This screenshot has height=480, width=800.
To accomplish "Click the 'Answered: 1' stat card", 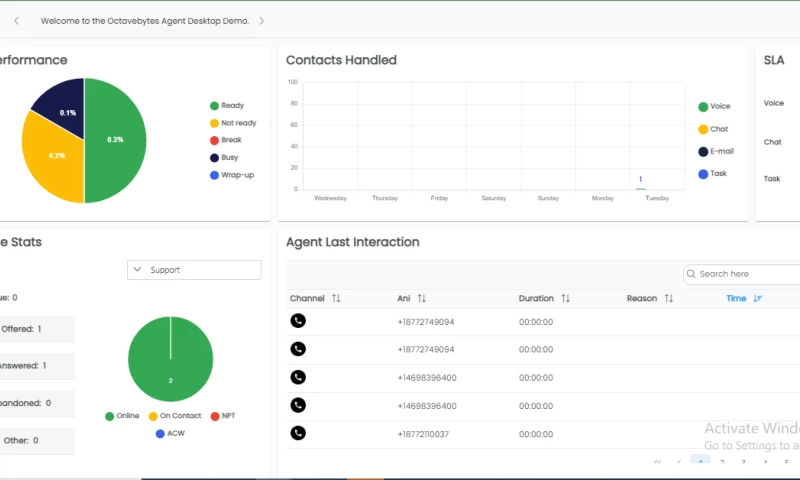I will (37, 366).
